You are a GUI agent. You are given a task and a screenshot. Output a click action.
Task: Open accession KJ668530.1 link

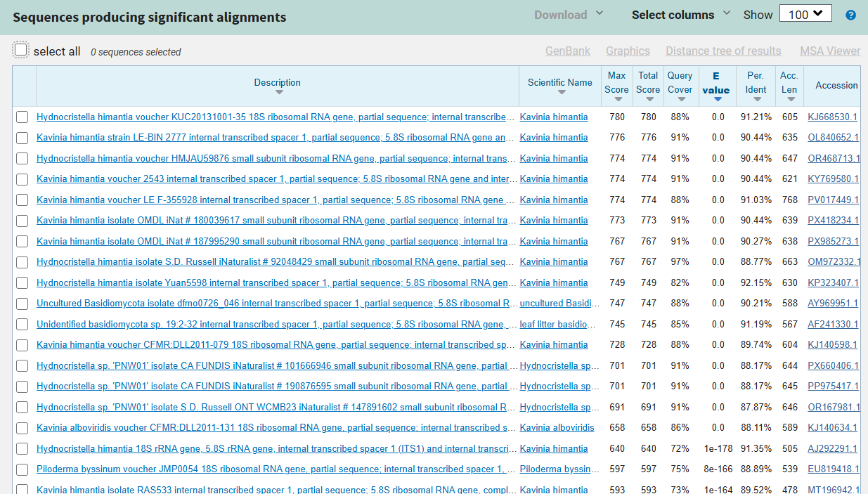(833, 117)
